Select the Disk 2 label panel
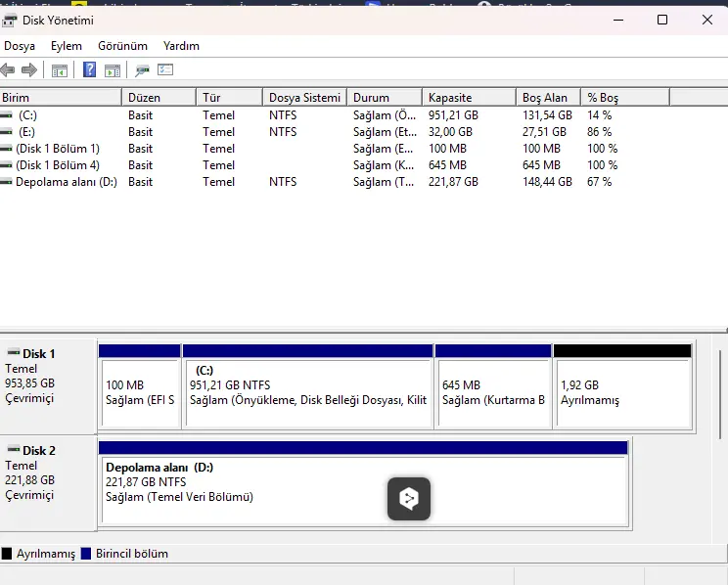 (x=48, y=483)
